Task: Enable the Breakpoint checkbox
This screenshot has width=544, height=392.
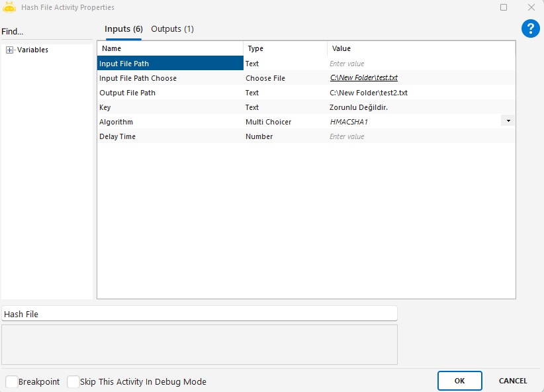Action: coord(12,382)
